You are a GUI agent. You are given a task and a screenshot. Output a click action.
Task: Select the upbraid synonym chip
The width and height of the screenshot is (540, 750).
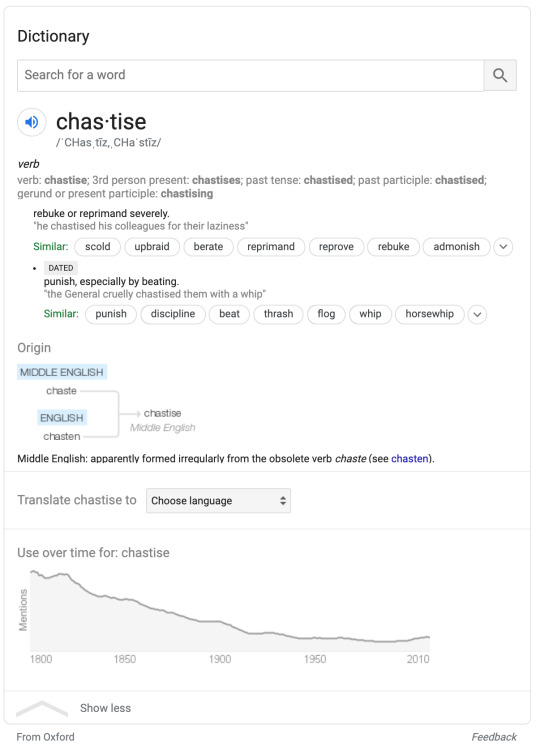coord(152,247)
